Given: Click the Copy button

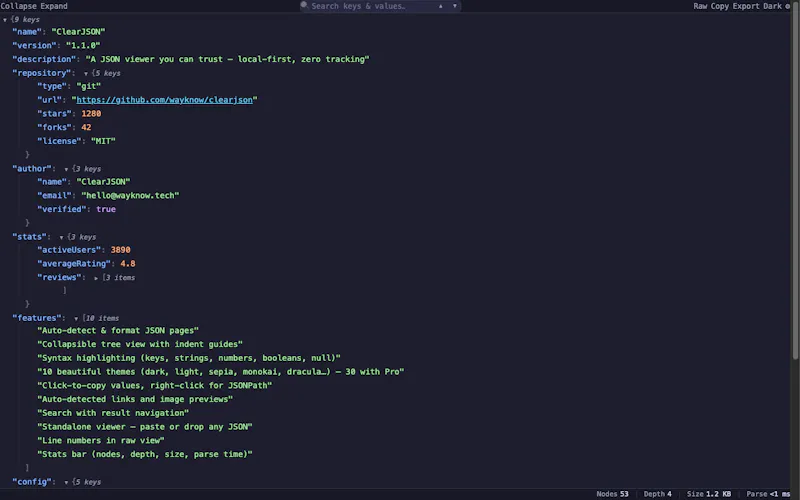Looking at the screenshot, I should pos(719,6).
